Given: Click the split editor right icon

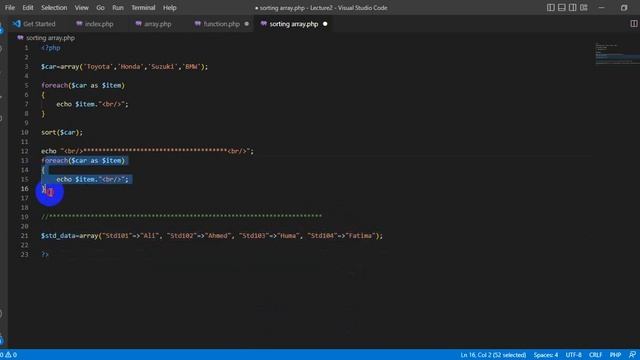Looking at the screenshot, I should pos(634,24).
